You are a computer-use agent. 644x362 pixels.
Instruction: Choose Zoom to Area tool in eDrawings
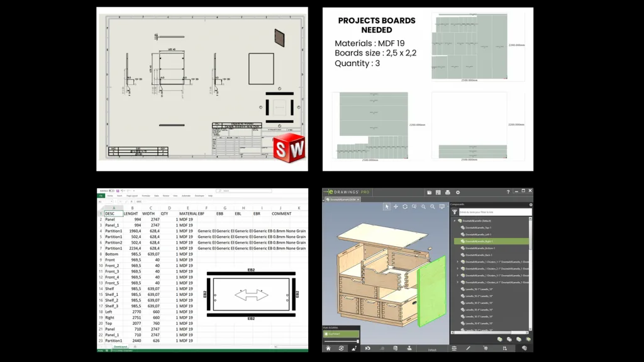click(414, 206)
